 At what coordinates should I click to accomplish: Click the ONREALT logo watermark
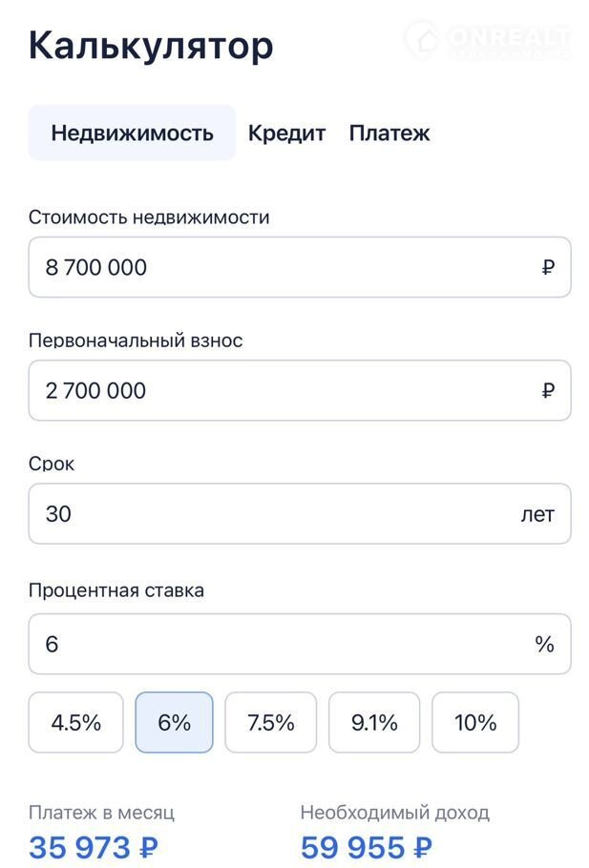coord(488,40)
